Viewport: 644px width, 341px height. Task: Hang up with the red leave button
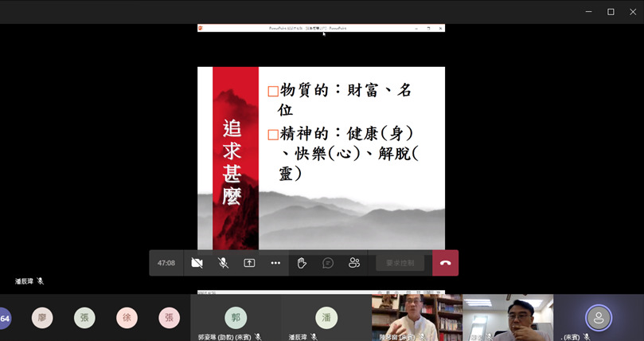click(x=446, y=263)
